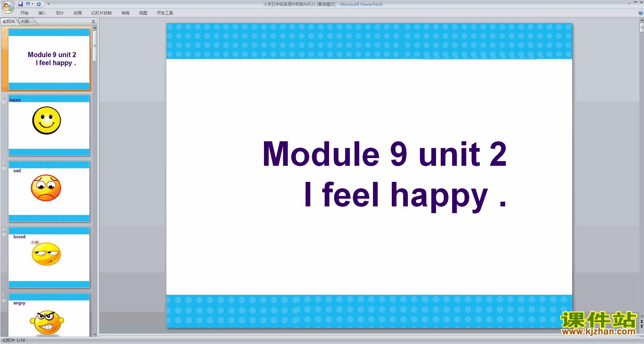Open the 开始 ribbon tab
Image resolution: width=644 pixels, height=344 pixels.
click(24, 13)
